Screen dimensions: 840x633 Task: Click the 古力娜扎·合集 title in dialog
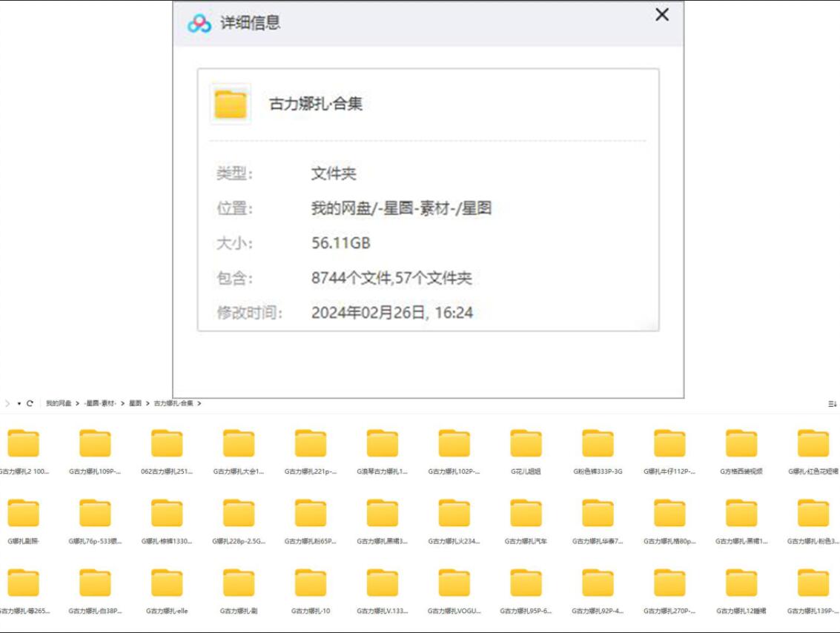tap(316, 104)
